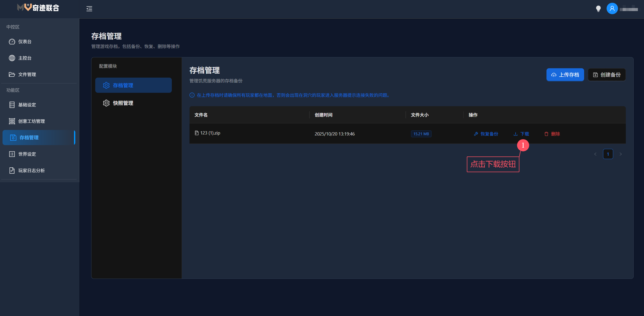Click 上传存档 upload archive button
The width and height of the screenshot is (644, 316).
(565, 75)
